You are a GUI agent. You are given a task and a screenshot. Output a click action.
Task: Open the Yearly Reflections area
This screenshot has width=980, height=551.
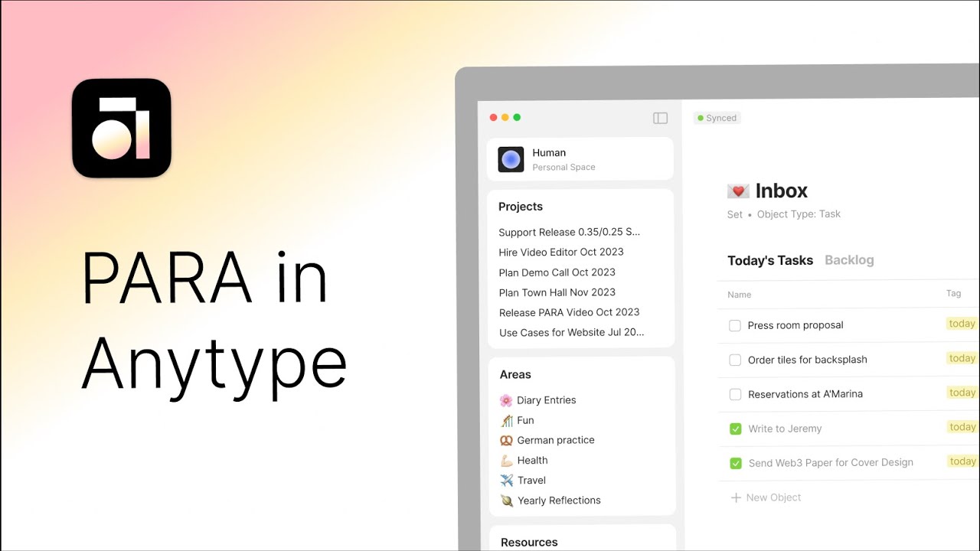tap(559, 500)
